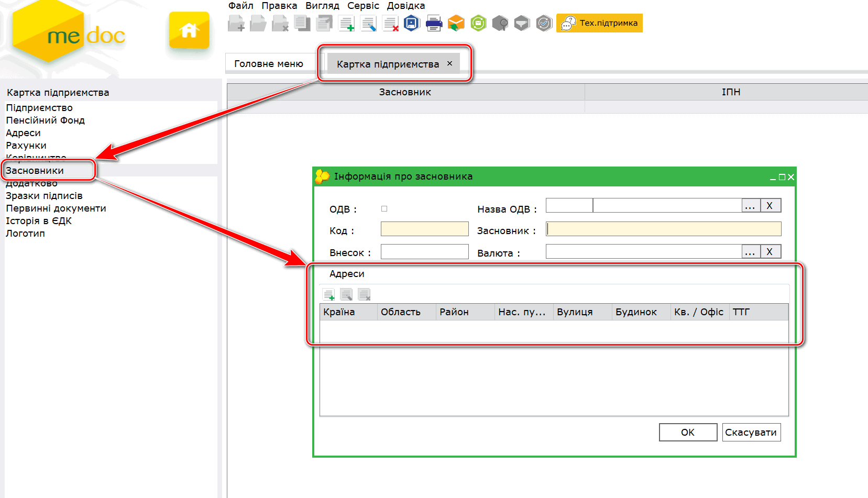
Task: Click the edit row pencil toolbar icon
Action: [x=368, y=24]
